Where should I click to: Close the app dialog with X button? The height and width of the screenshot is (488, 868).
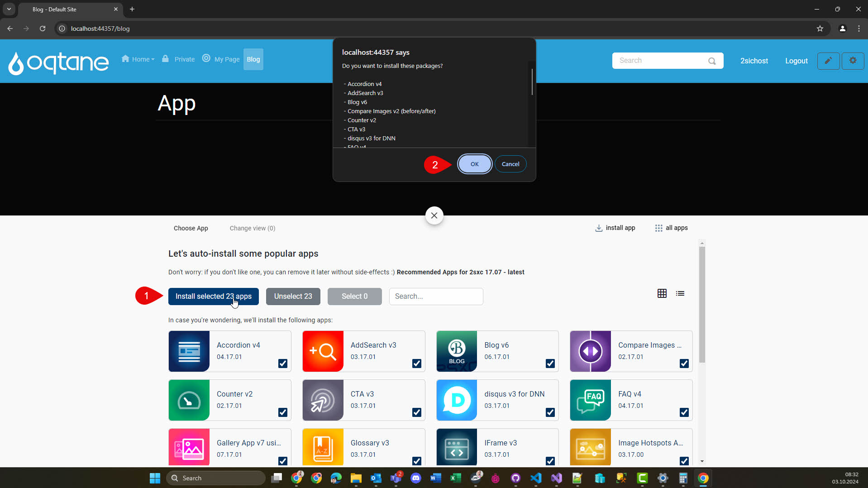click(434, 215)
